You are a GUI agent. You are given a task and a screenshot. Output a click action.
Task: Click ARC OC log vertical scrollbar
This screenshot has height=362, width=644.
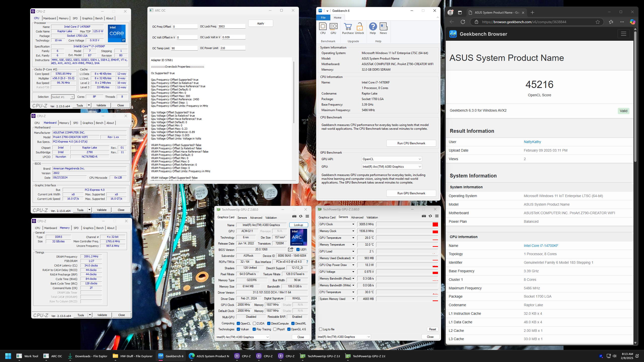(294, 92)
